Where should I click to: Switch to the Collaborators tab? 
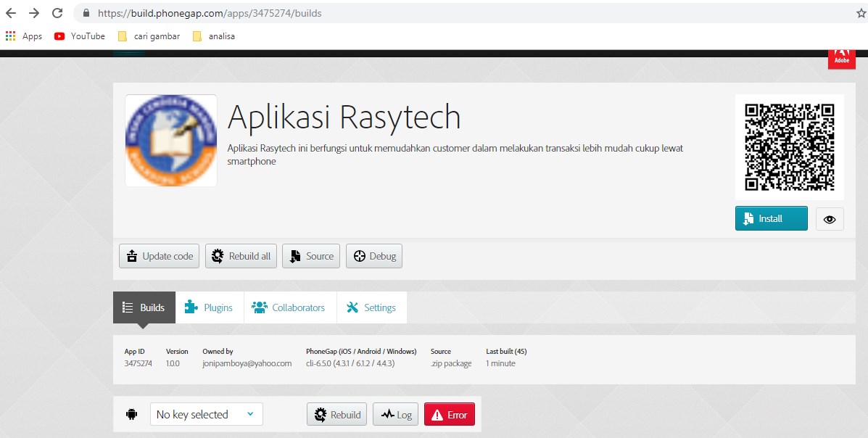pos(289,307)
